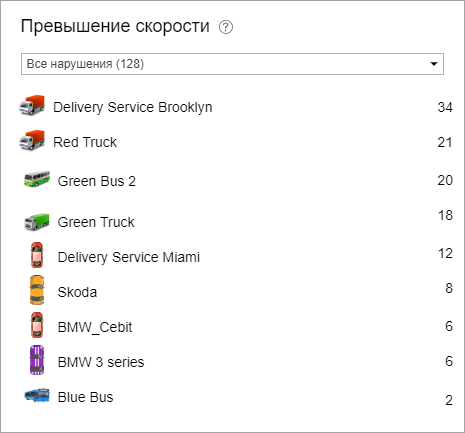
Task: Click the Blue Bus vehicle icon
Action: click(x=37, y=395)
